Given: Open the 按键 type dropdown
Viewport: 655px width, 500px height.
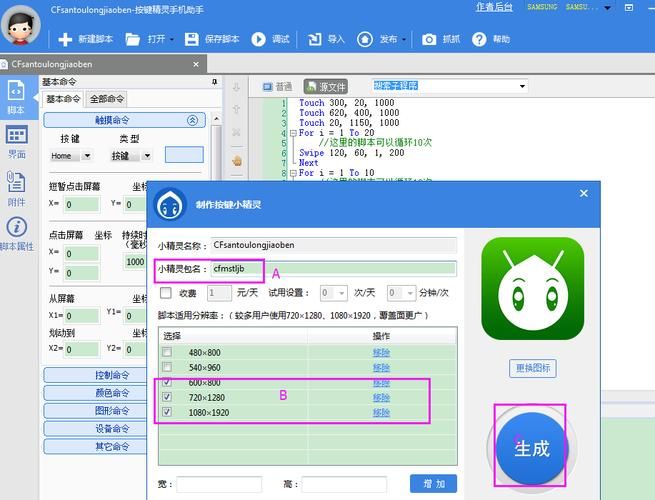Looking at the screenshot, I should tap(147, 156).
